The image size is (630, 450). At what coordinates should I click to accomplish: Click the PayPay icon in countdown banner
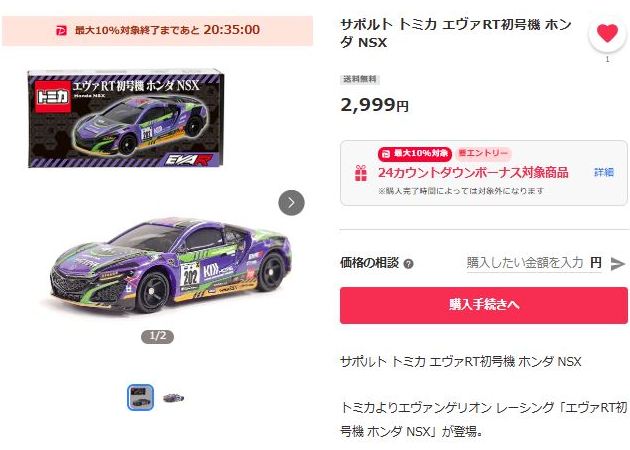pos(61,30)
